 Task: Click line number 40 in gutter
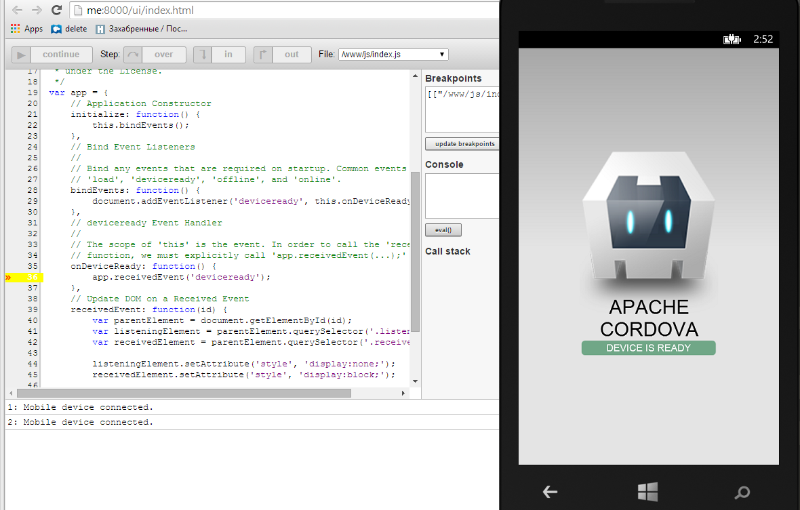click(x=33, y=321)
